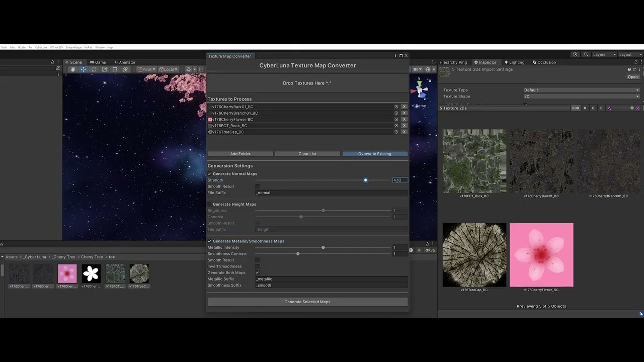Select the Scale tool in Scene toolbar

(x=104, y=69)
